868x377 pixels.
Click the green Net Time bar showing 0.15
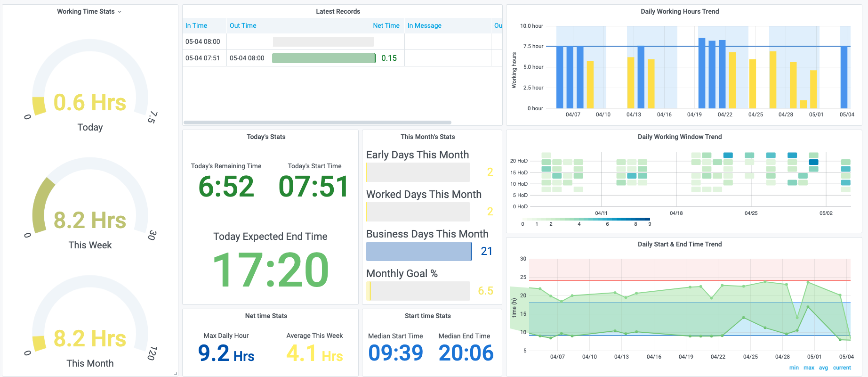click(x=324, y=58)
